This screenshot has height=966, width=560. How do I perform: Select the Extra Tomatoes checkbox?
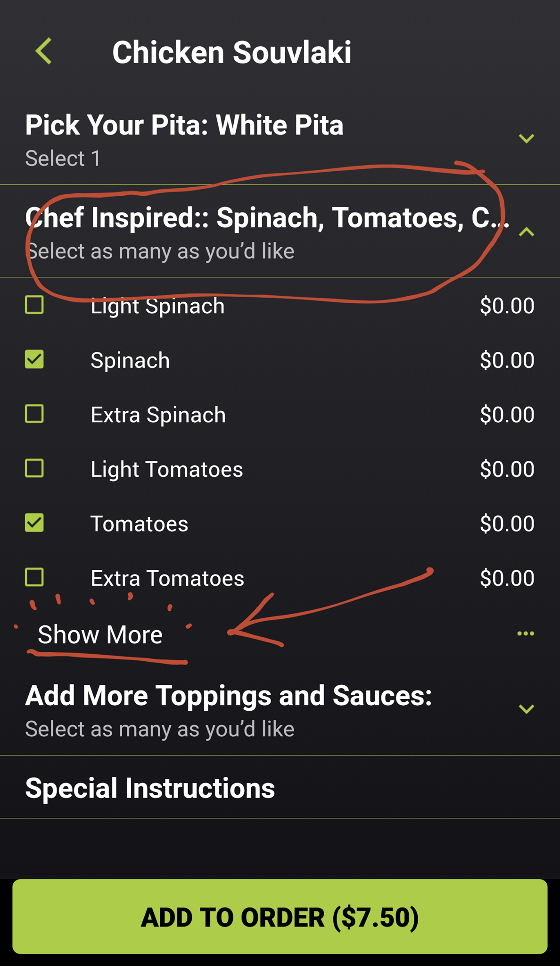[34, 577]
